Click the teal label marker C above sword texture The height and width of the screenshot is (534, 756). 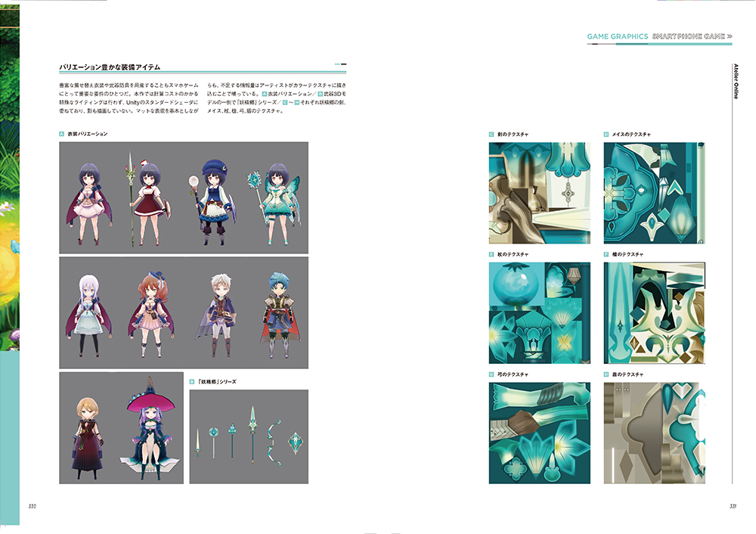pyautogui.click(x=491, y=134)
